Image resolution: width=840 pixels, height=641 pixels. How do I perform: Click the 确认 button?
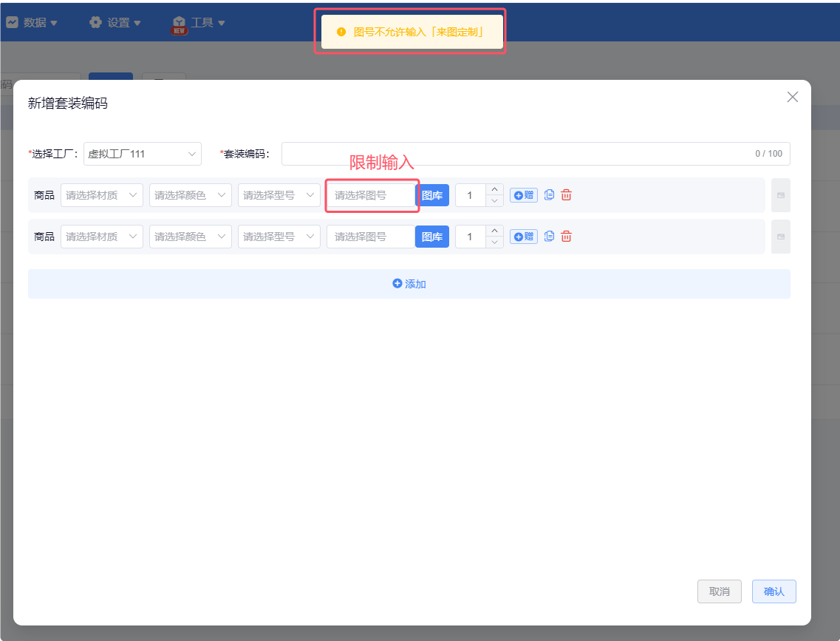[774, 591]
